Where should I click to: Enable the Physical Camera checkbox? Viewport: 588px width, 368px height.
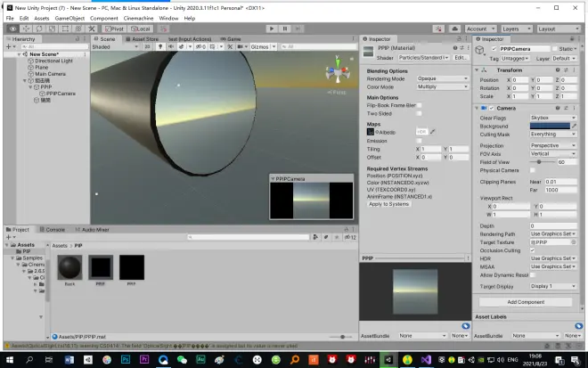pyautogui.click(x=533, y=170)
